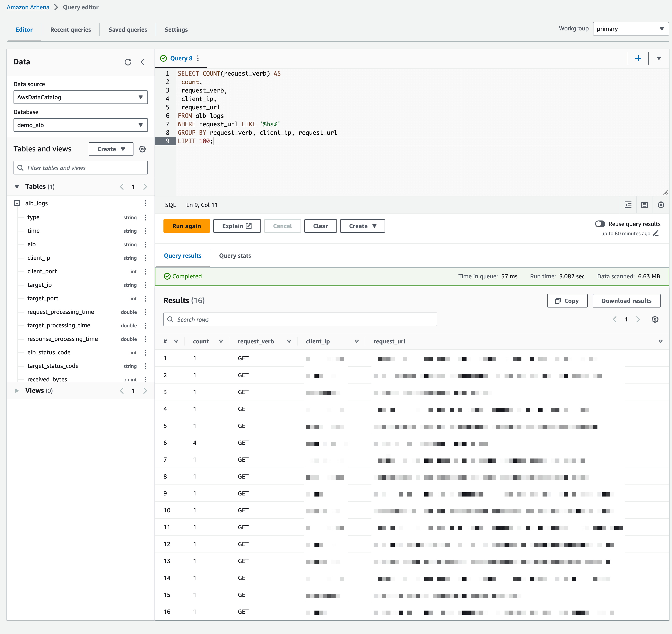The image size is (672, 634).
Task: Open the Saved queries tab
Action: pos(128,30)
